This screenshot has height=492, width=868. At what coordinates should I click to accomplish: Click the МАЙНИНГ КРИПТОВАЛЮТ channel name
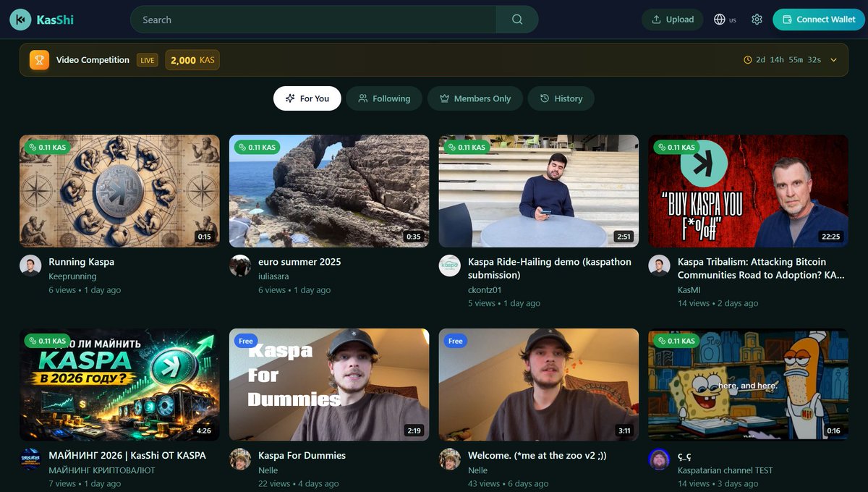click(x=102, y=470)
